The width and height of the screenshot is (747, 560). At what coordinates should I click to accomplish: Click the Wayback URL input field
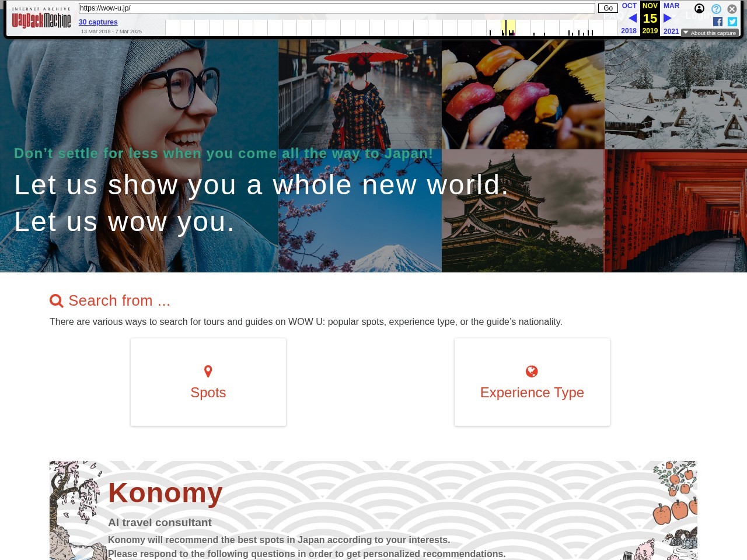pos(337,8)
